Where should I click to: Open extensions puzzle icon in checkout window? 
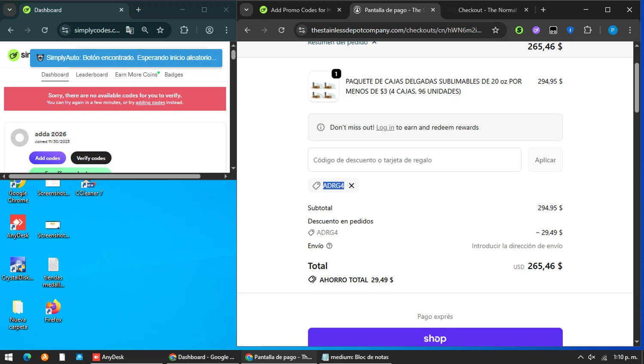587,30
